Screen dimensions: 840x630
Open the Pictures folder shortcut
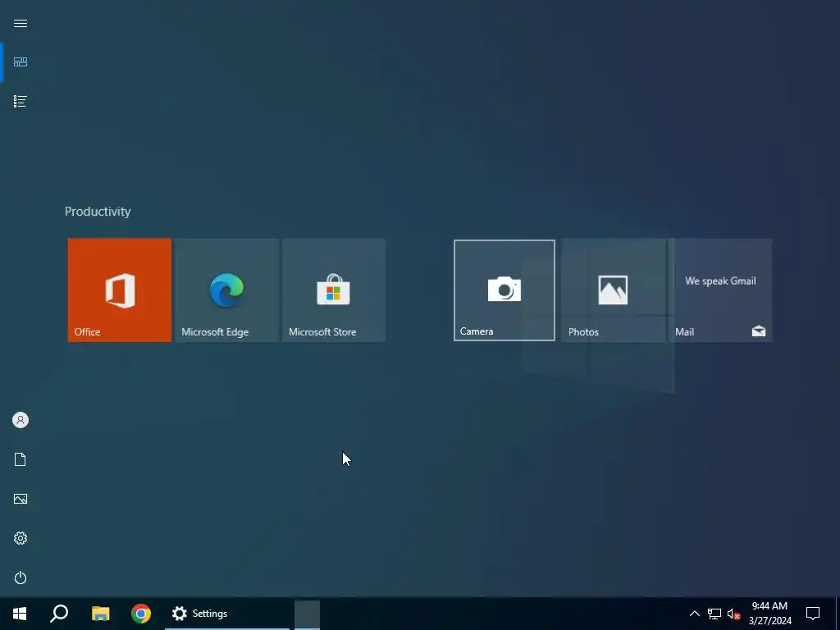[21, 499]
